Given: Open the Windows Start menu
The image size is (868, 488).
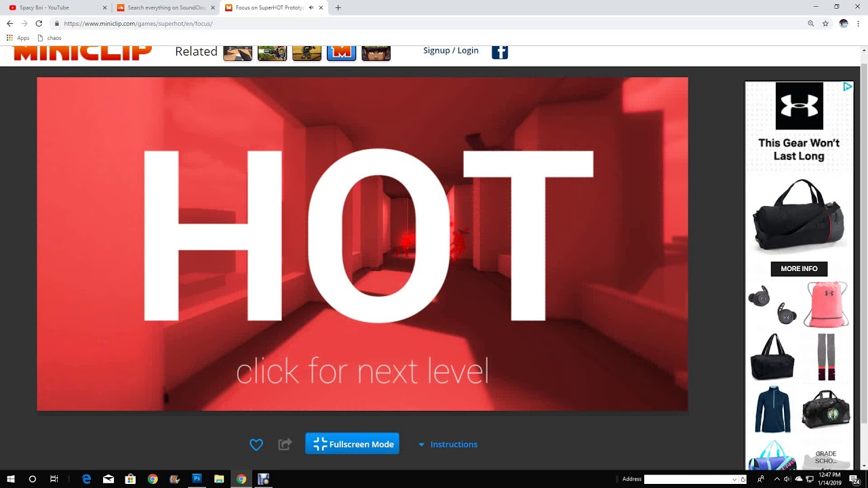Looking at the screenshot, I should coord(11,479).
